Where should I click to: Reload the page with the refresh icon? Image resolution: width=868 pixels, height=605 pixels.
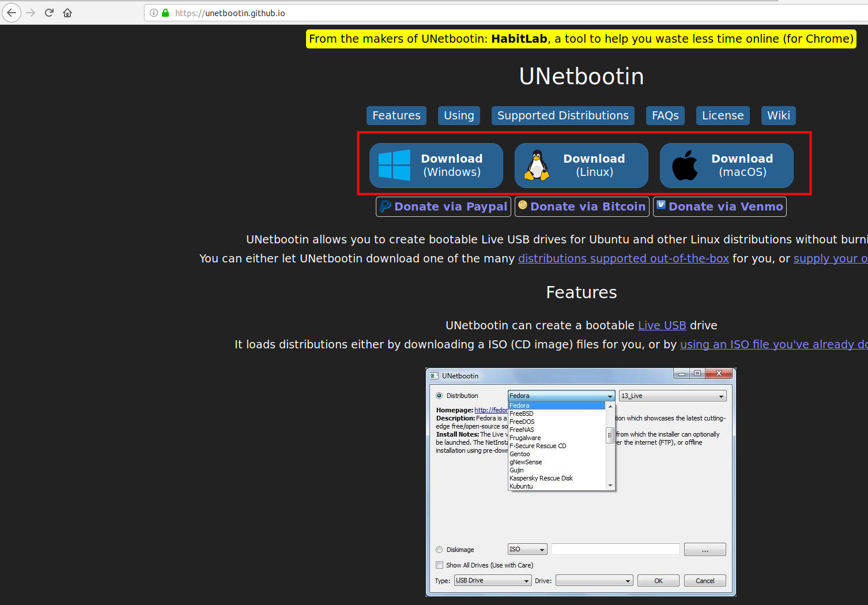[49, 13]
